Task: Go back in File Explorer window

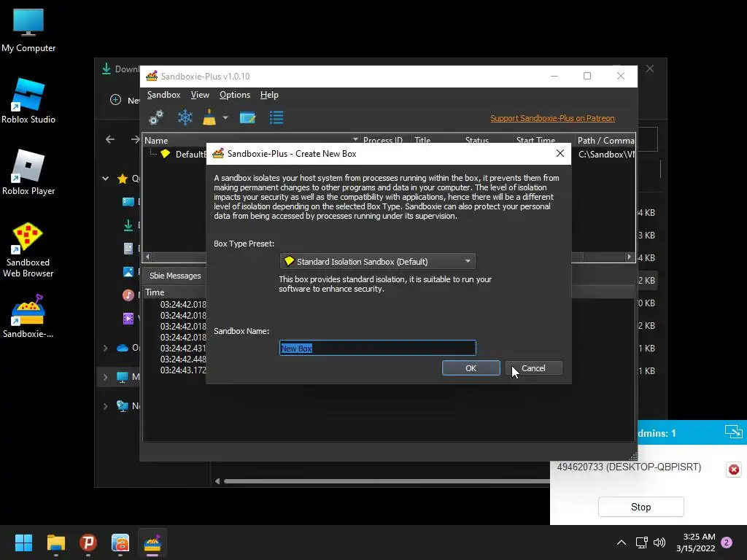Action: (x=110, y=139)
